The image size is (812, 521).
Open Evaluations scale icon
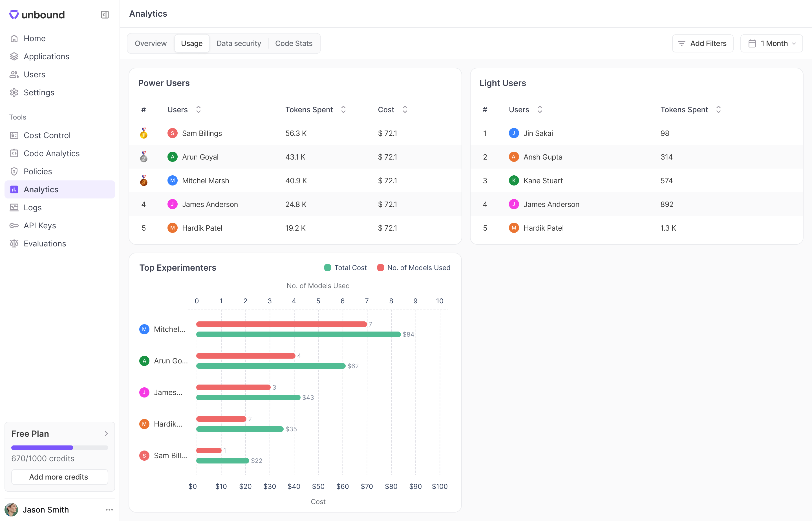[x=14, y=244]
